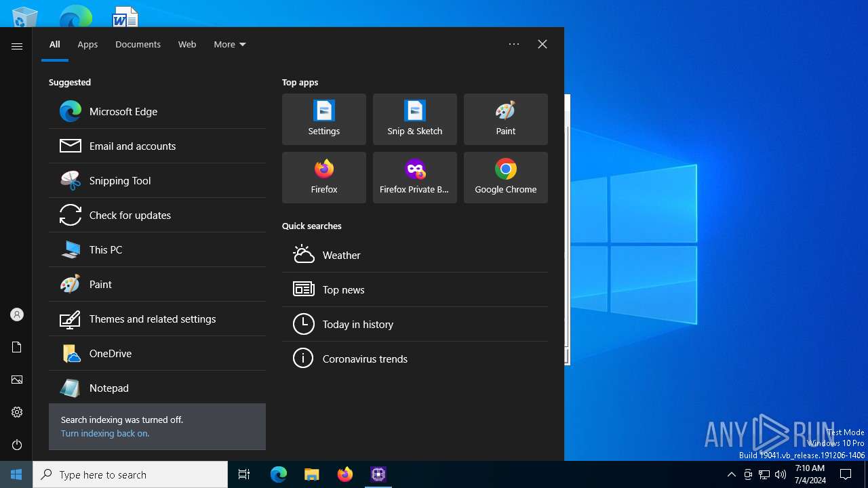Open Task View on the taskbar

pyautogui.click(x=244, y=474)
